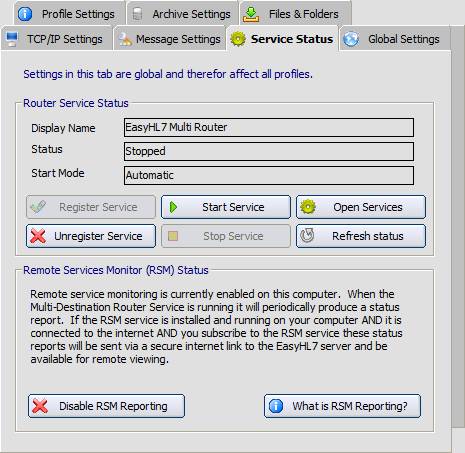Click the gear icon on Open Services button
The height and width of the screenshot is (453, 465).
(307, 207)
